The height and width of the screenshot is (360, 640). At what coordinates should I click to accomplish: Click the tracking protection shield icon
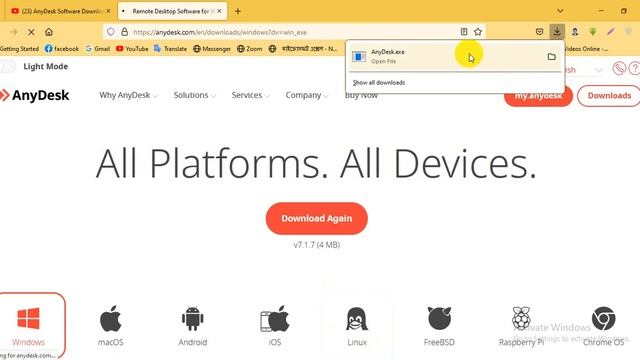(x=111, y=32)
